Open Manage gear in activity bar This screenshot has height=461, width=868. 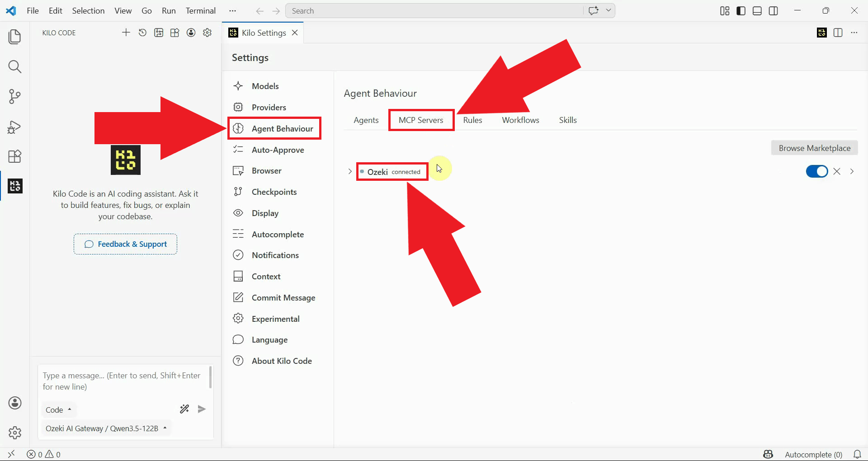point(15,433)
